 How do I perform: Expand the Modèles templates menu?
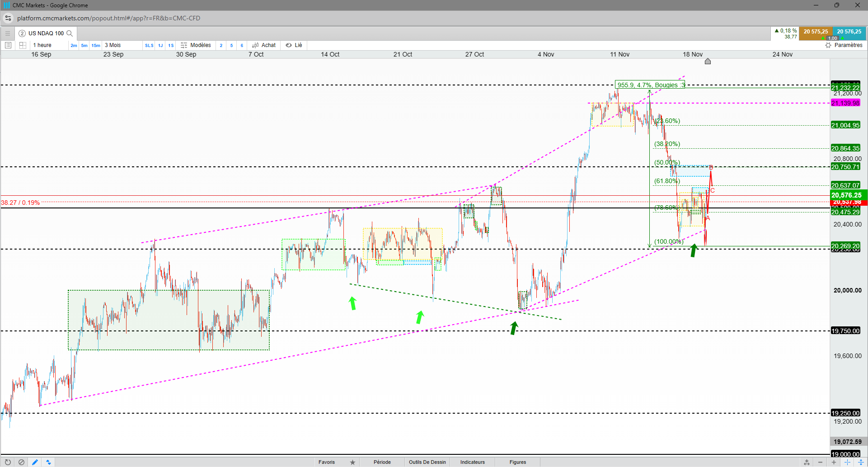click(x=196, y=45)
